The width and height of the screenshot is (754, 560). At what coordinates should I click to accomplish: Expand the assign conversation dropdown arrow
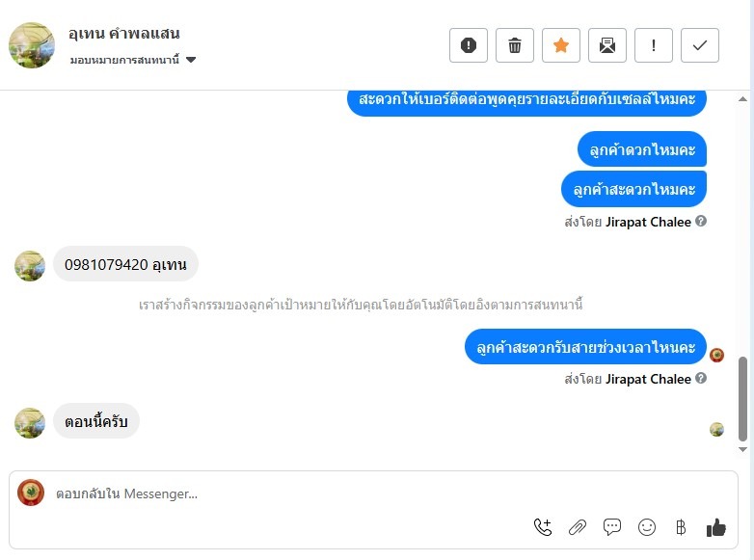(191, 60)
